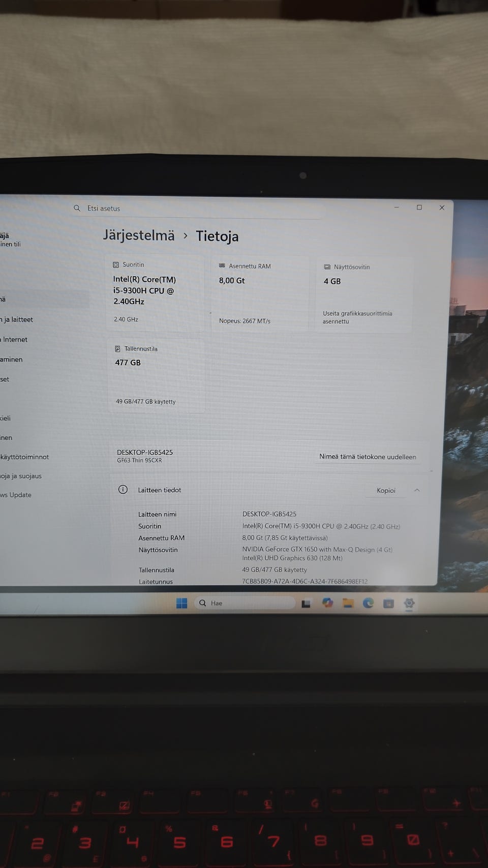
Task: Collapse the Laitteen tiedot section chevron
Action: click(x=417, y=490)
